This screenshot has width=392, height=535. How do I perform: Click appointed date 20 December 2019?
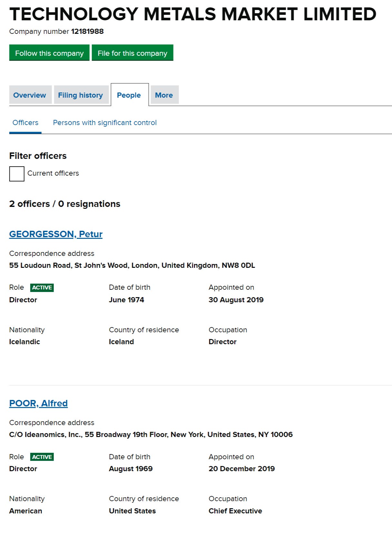click(241, 469)
